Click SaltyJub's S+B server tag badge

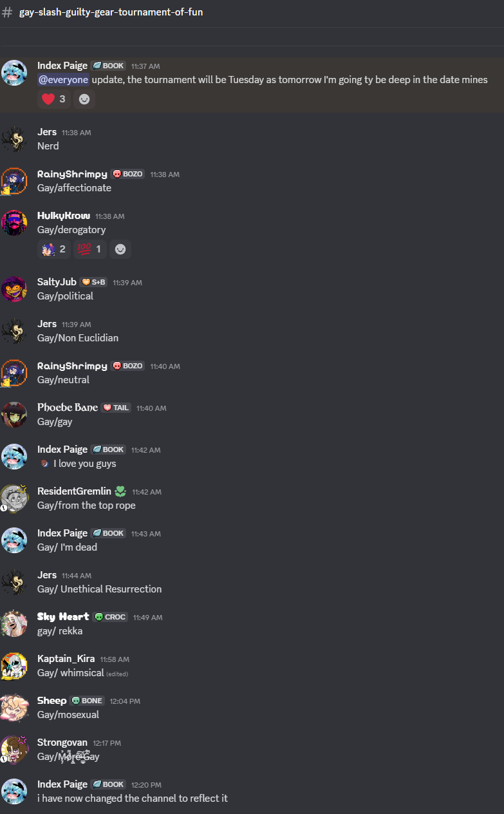[93, 282]
